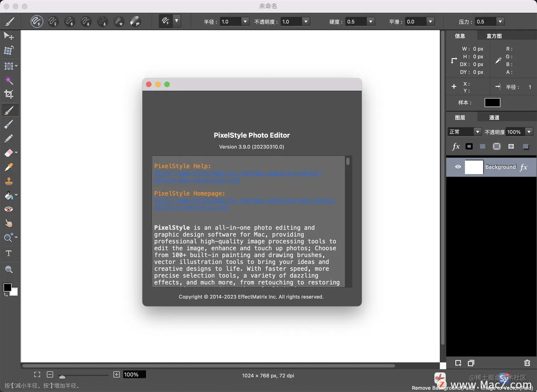The width and height of the screenshot is (537, 392).
Task: Click the Remove Background(Paid) button
Action: (x=439, y=380)
